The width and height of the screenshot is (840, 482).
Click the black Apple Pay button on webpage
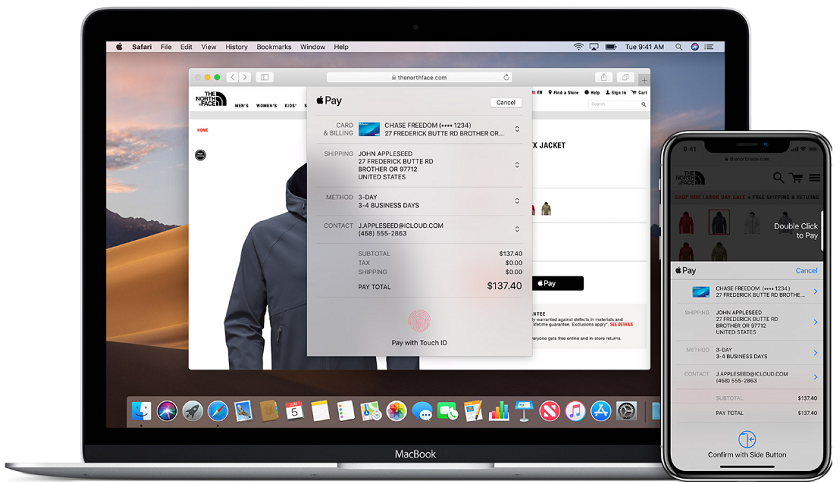point(558,283)
